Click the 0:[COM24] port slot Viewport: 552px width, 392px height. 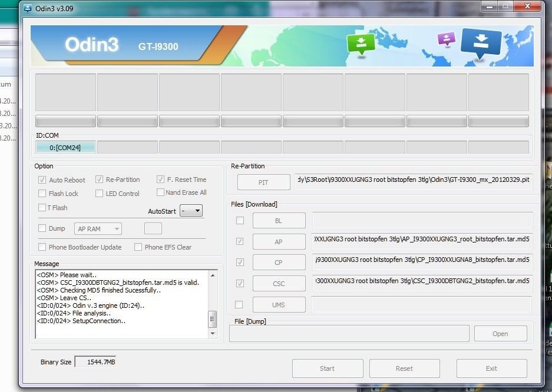(65, 147)
